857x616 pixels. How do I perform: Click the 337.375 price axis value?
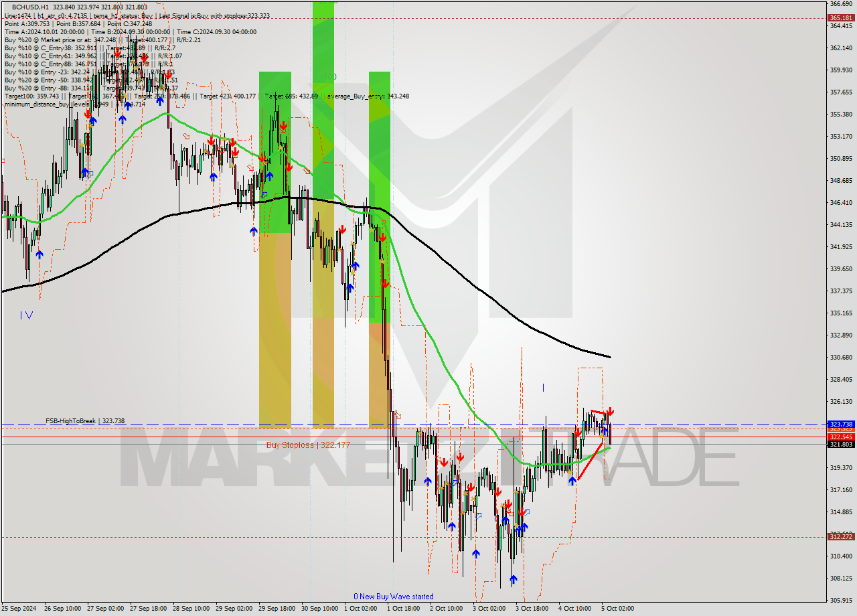click(840, 291)
